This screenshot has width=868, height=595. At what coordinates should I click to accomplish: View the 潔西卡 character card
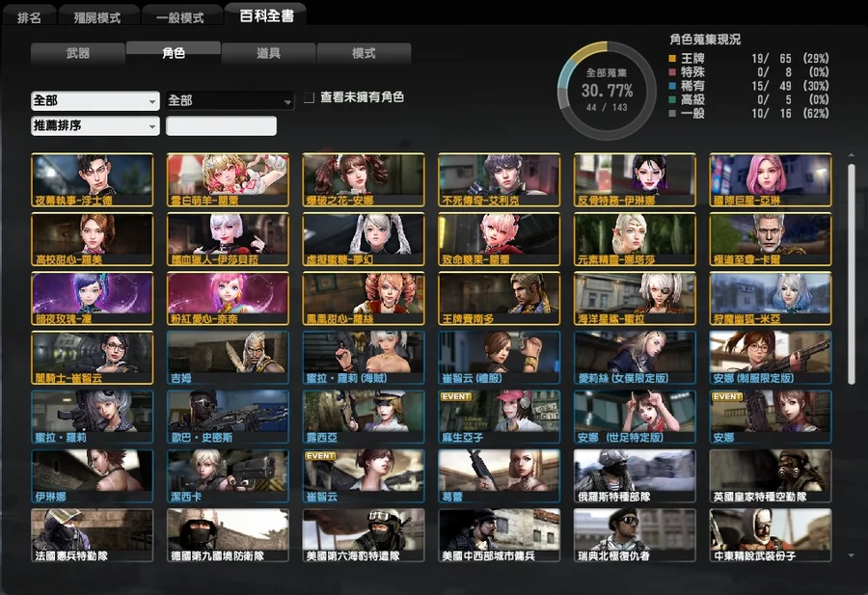pos(228,476)
